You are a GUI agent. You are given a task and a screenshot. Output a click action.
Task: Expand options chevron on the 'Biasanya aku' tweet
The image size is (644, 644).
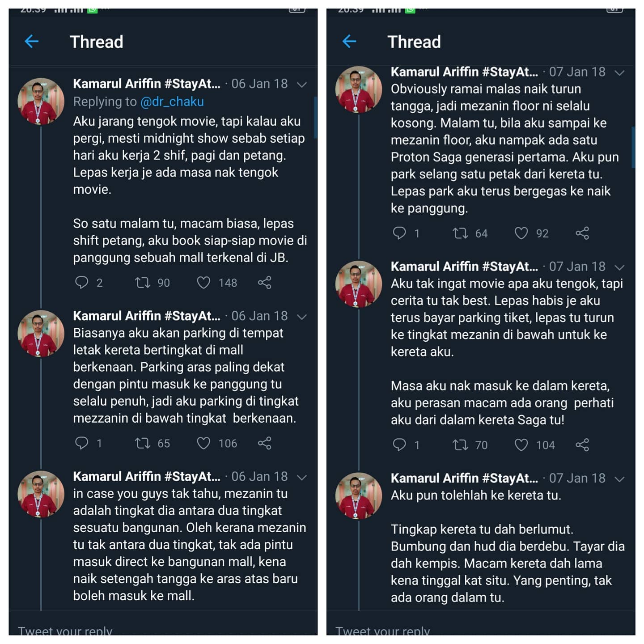point(302,317)
